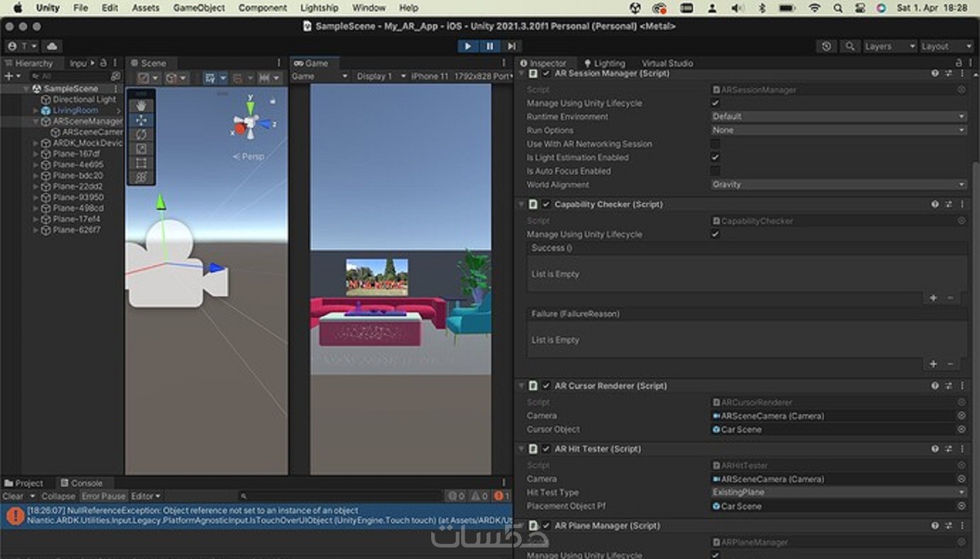This screenshot has height=559, width=980.
Task: Select the Move tool in Scene
Action: pos(141,120)
